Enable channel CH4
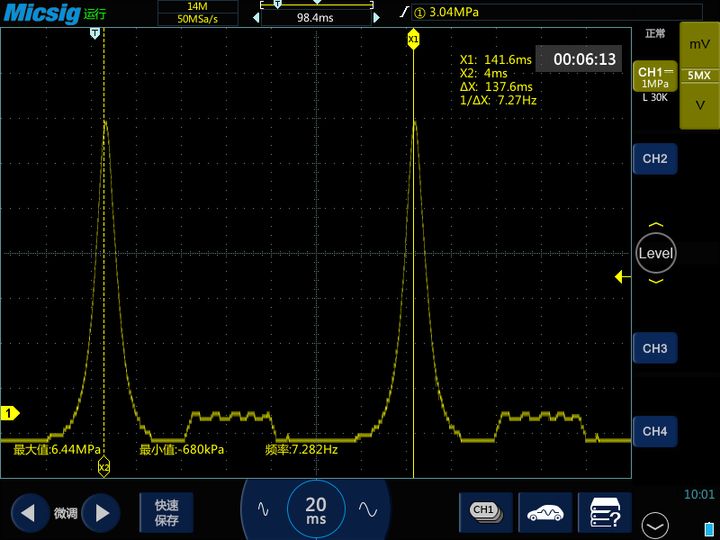 click(x=655, y=431)
